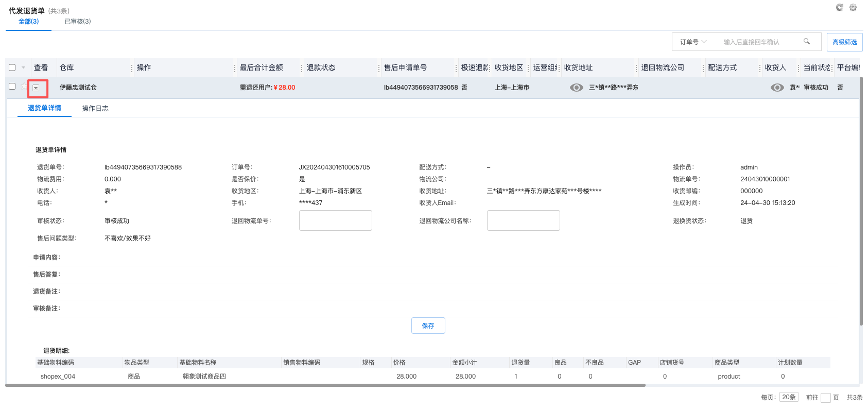Image resolution: width=868 pixels, height=410 pixels.
Task: Star the 伊藤忠测试仓 row
Action: [x=23, y=87]
